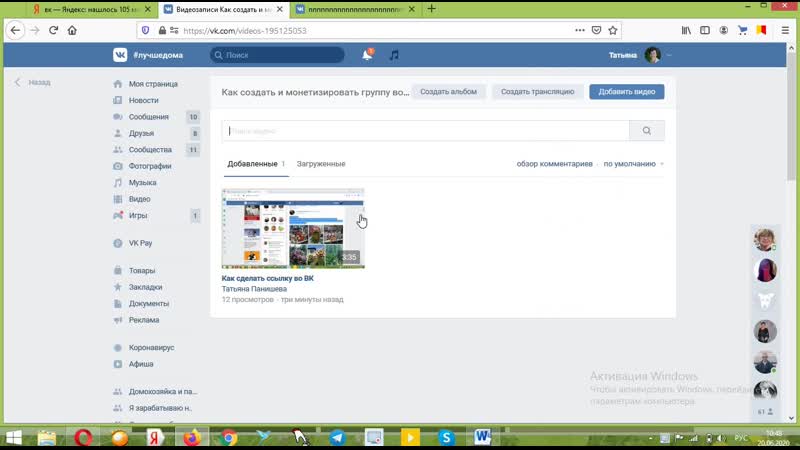Open the notifications bell
This screenshot has height=450, width=800.
click(x=367, y=55)
